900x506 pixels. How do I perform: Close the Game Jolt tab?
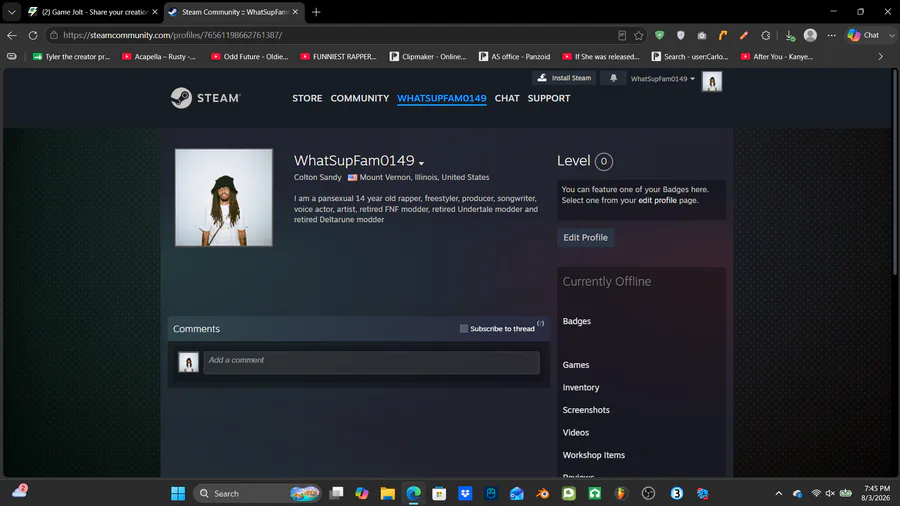[154, 12]
